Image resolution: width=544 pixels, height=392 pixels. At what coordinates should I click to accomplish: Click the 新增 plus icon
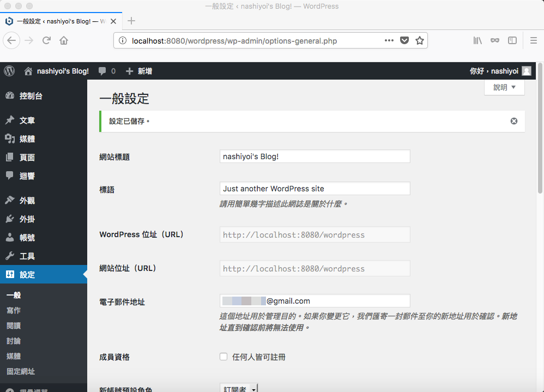point(129,71)
